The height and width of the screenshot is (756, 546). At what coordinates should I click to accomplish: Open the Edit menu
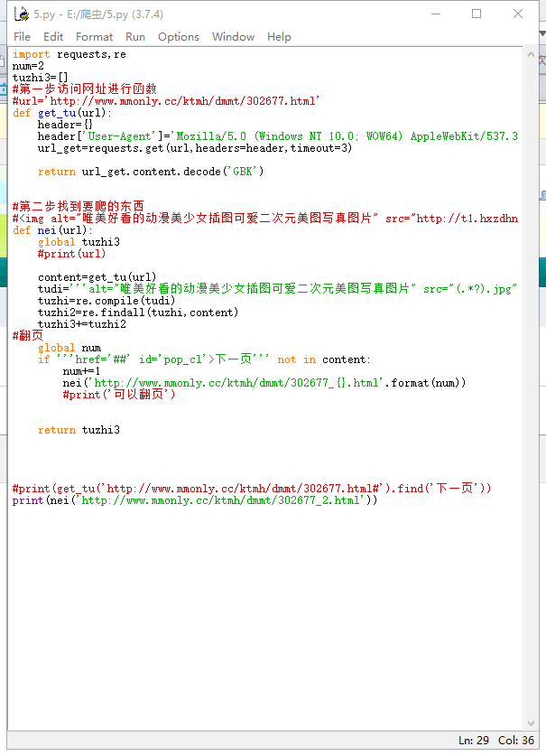[x=53, y=37]
